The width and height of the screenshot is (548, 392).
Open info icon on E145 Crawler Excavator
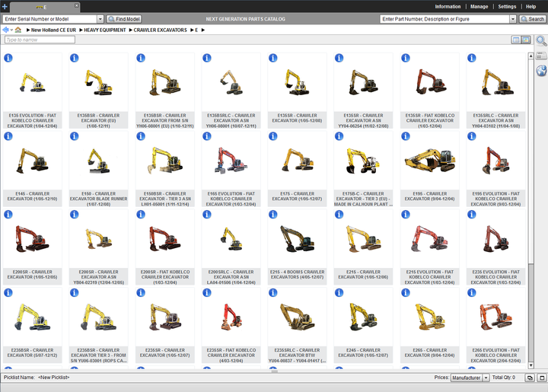pyautogui.click(x=8, y=136)
